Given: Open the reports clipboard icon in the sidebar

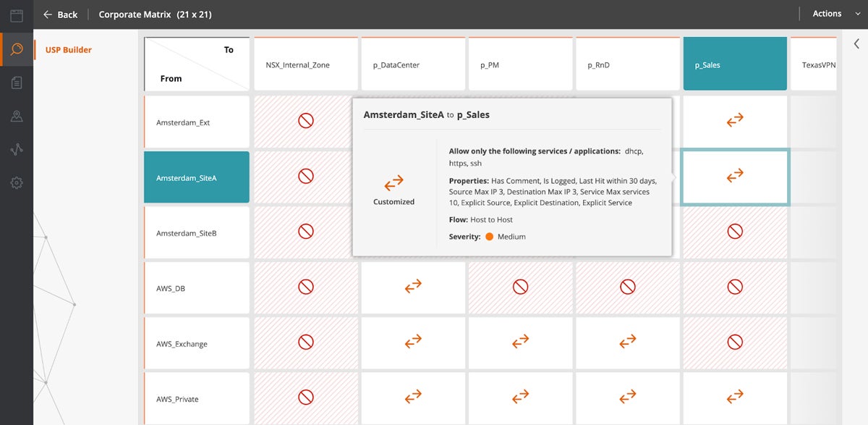Looking at the screenshot, I should pyautogui.click(x=16, y=82).
